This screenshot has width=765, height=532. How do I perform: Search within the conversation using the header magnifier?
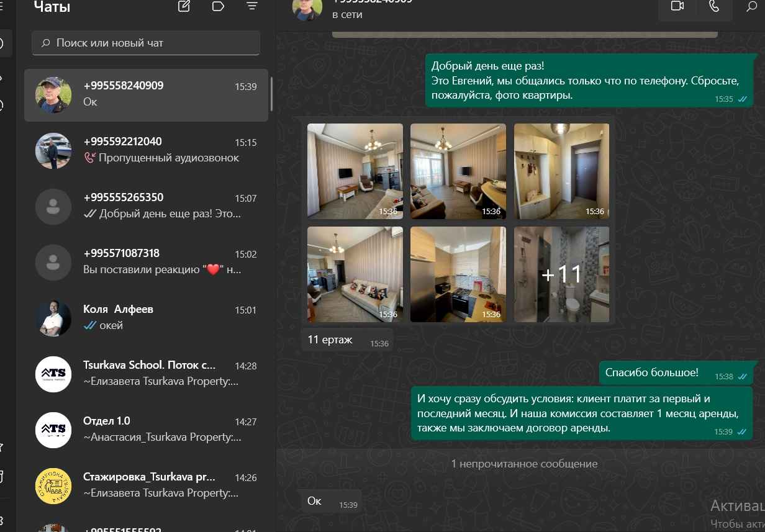tap(751, 6)
